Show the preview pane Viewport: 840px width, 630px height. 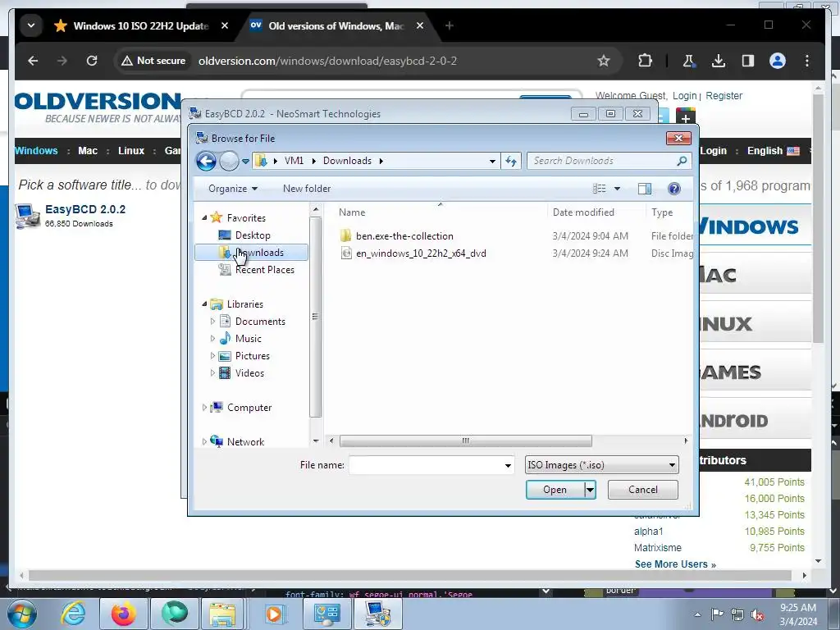(645, 189)
